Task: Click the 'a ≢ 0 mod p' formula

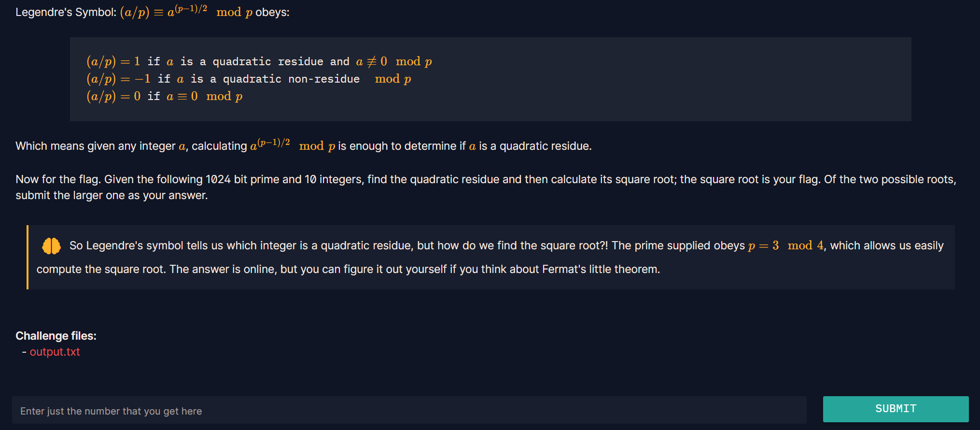Action: point(394,61)
